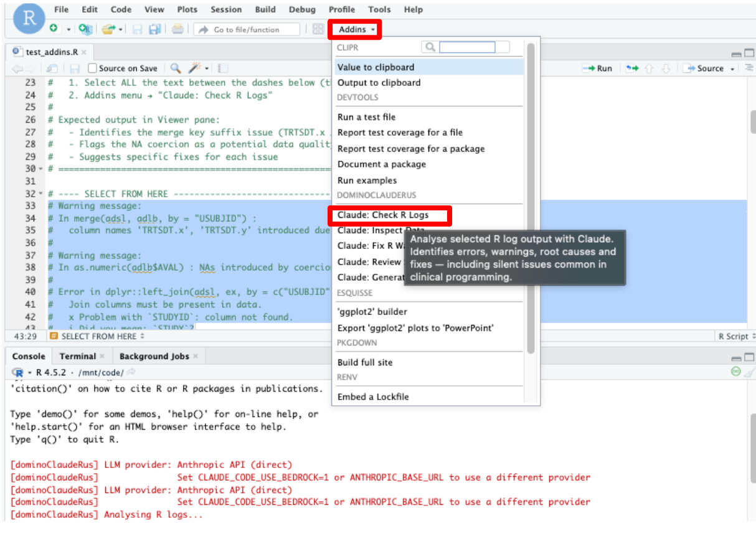This screenshot has width=756, height=544.
Task: Close the test_addins.R tab
Action: pos(84,52)
